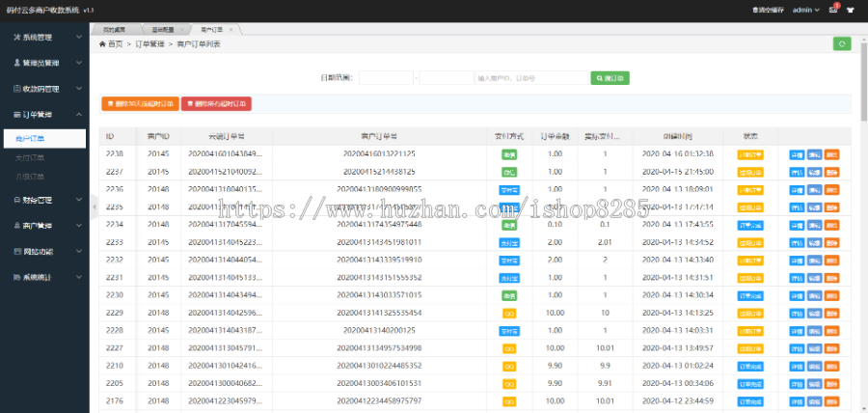Viewport: 868px width, 413px height.
Task: Click the 支付方式 column header
Action: [x=509, y=136]
